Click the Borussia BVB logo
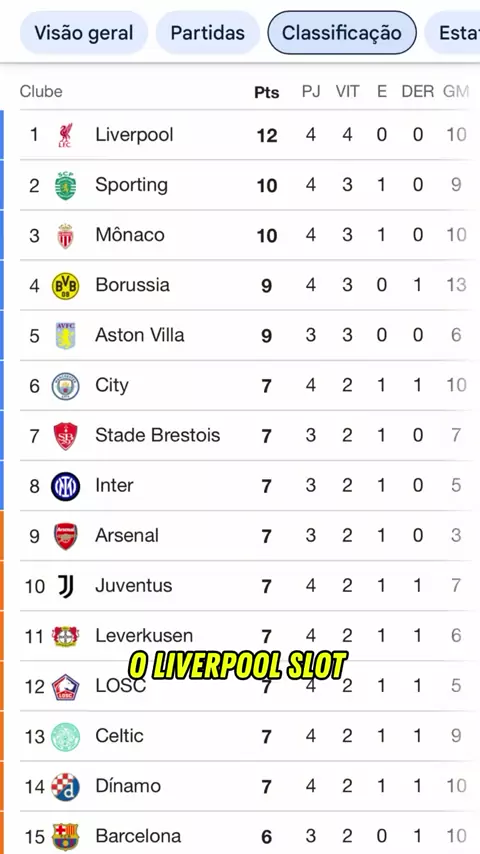 pos(65,286)
